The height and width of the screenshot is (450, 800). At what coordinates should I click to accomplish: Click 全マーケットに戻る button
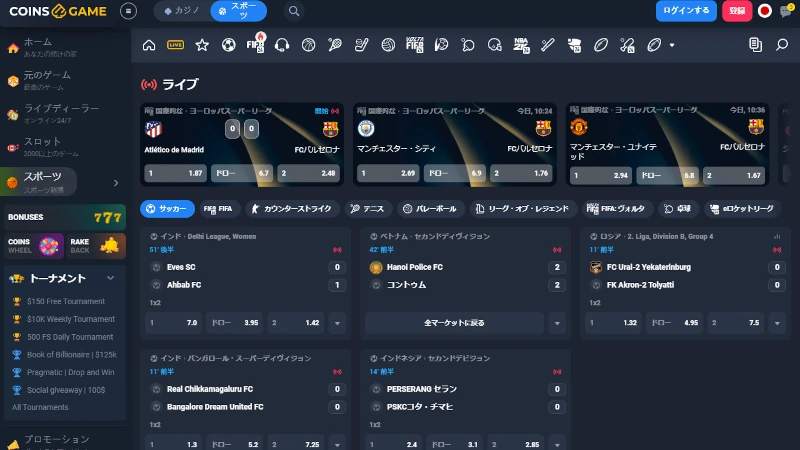point(454,323)
